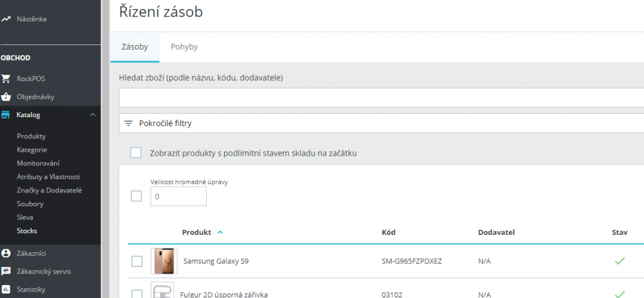Go to Značky a Dodavatelé page

[x=49, y=191]
